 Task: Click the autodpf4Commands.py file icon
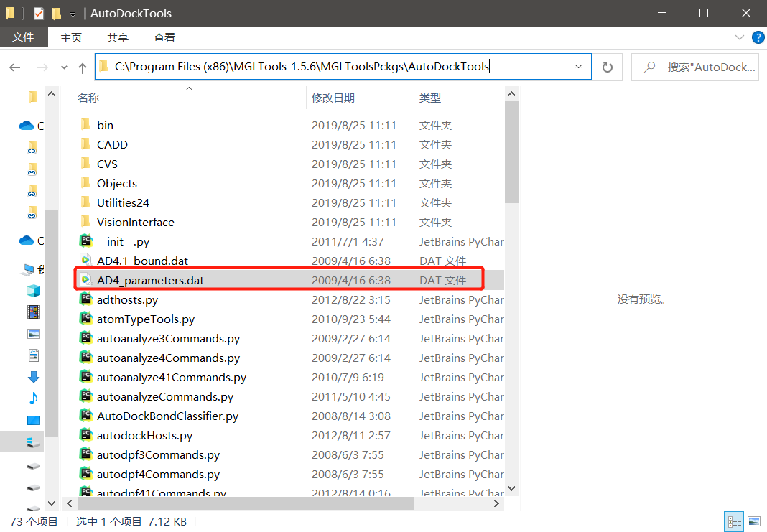tap(86, 473)
